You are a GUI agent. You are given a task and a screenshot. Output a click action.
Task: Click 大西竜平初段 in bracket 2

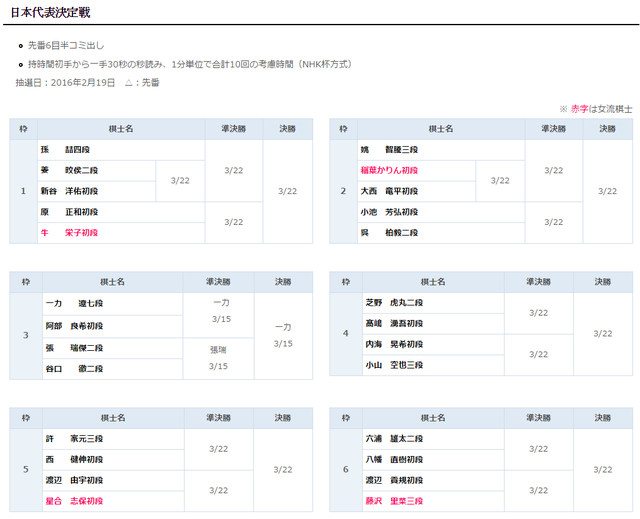[389, 190]
